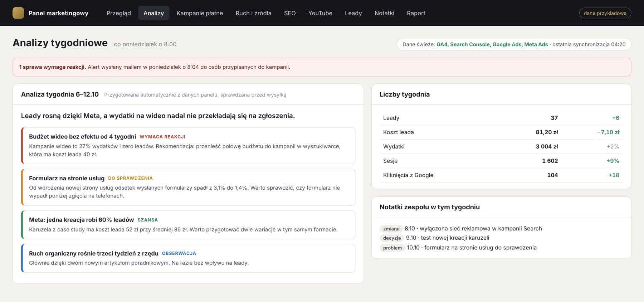Open the Przegląd tab

(x=118, y=13)
